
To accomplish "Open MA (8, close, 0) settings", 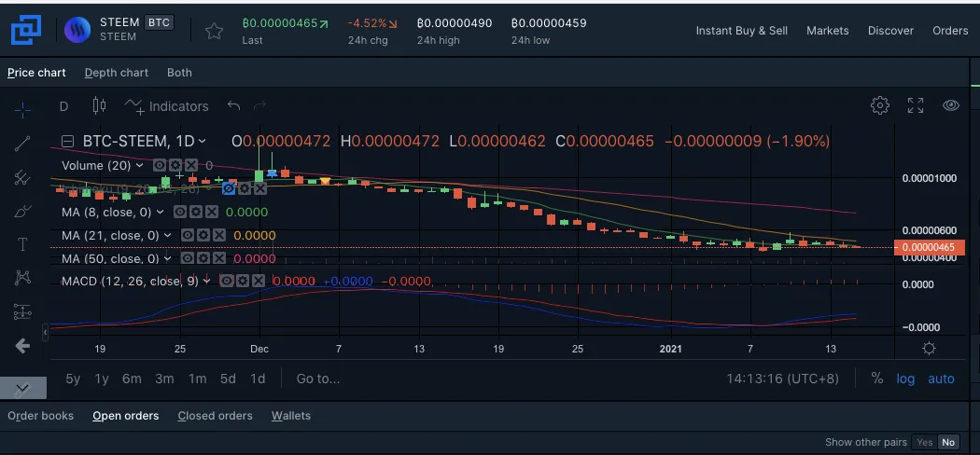I will point(196,213).
